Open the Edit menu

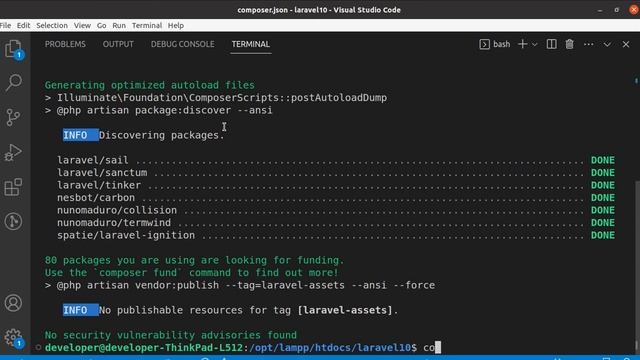tap(23, 25)
